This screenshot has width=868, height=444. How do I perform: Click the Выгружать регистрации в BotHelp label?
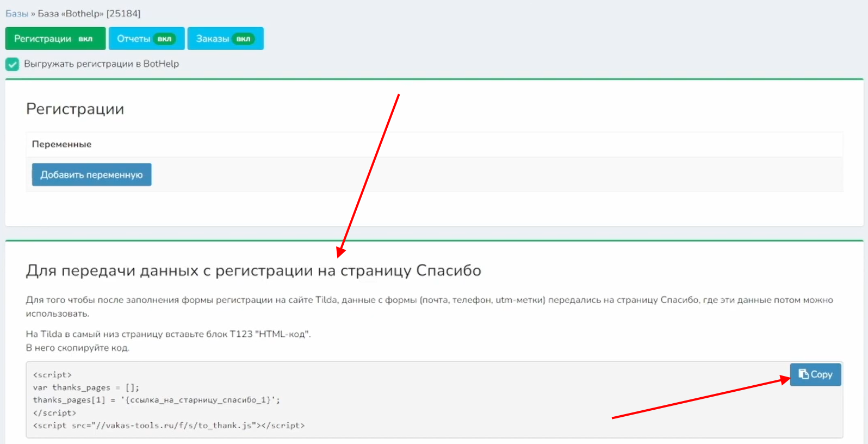point(101,64)
